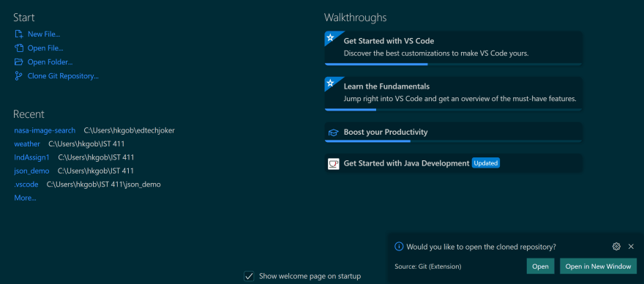Uncheck Show welcome page on startup
The width and height of the screenshot is (644, 284).
(249, 276)
